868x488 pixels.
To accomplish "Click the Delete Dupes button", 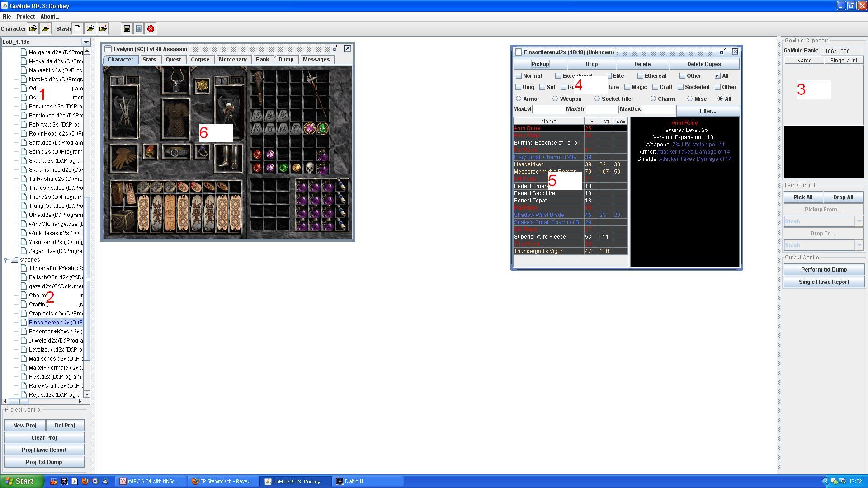I will [704, 64].
